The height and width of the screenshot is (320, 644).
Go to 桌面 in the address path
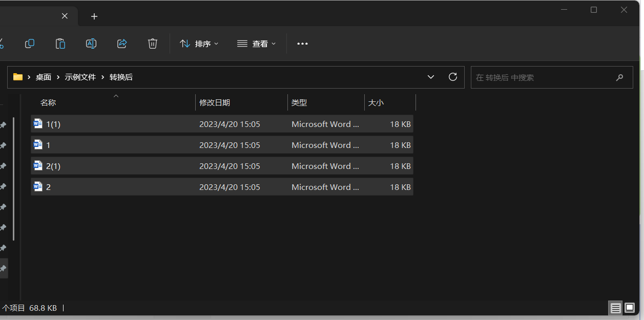44,77
